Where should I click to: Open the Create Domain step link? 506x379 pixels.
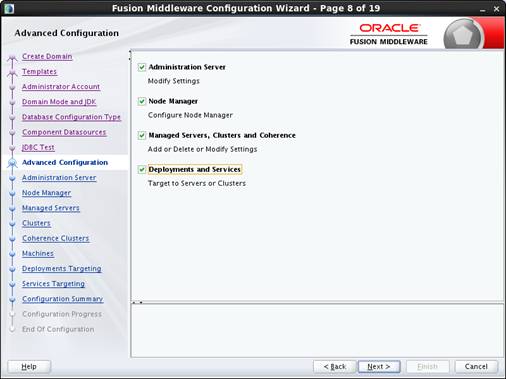pyautogui.click(x=47, y=56)
